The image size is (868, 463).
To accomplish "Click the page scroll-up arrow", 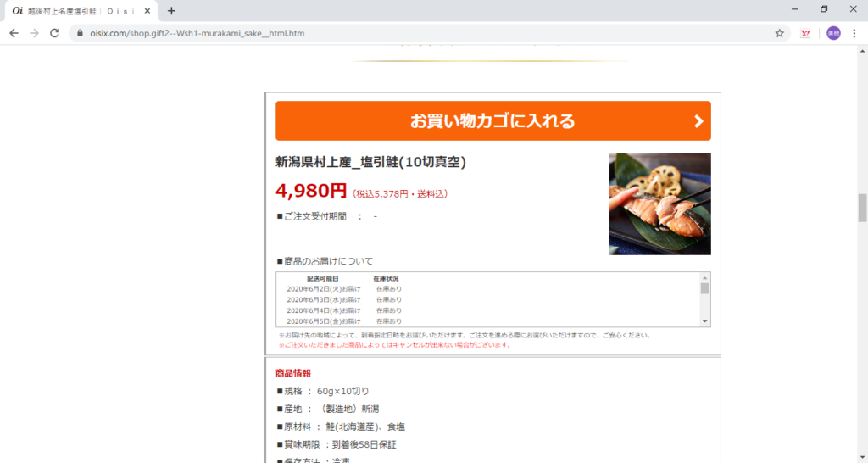I will coord(862,51).
